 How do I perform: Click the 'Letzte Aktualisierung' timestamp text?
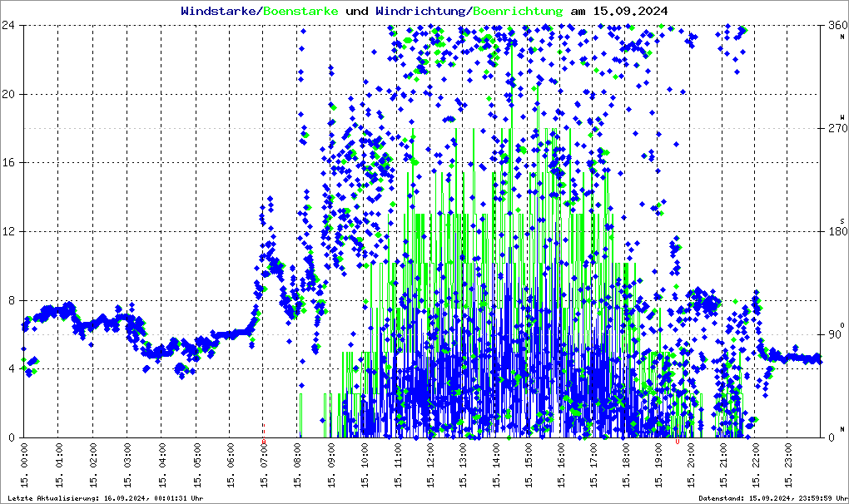(x=106, y=498)
